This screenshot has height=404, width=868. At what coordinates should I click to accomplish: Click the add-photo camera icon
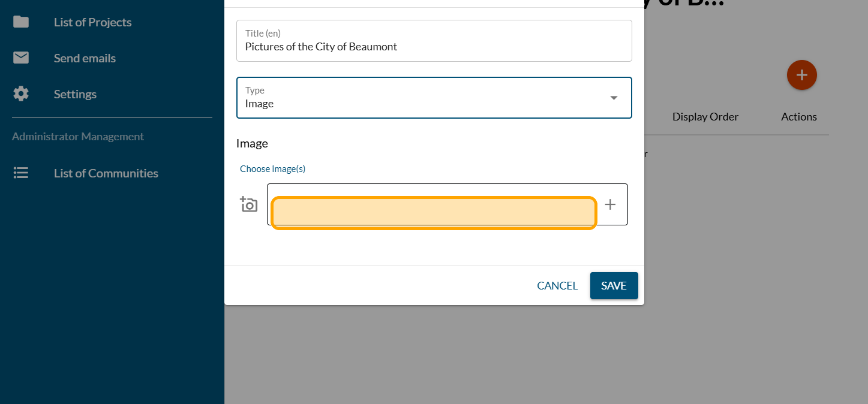coord(249,204)
